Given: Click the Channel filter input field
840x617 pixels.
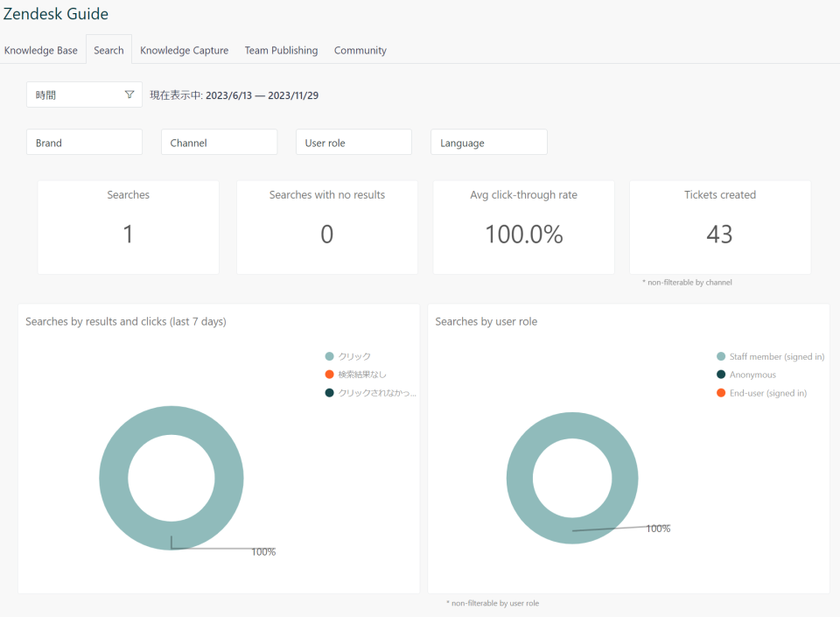Looking at the screenshot, I should (x=219, y=141).
